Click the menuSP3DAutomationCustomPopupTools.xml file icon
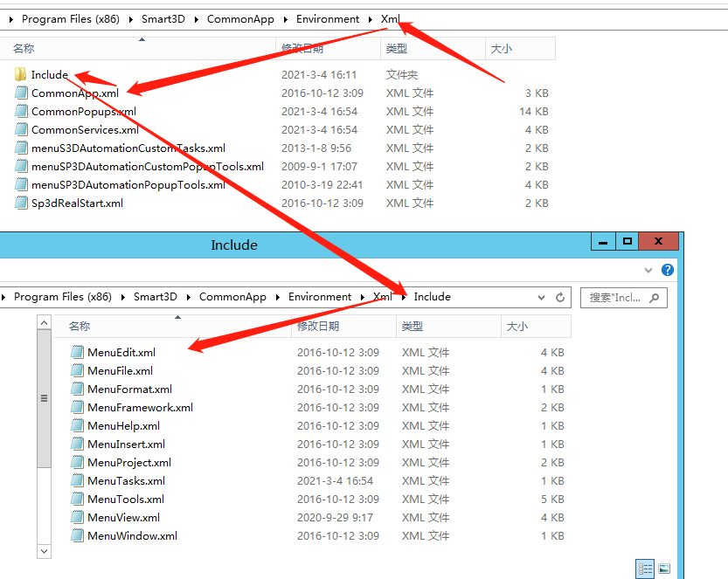 [x=21, y=166]
